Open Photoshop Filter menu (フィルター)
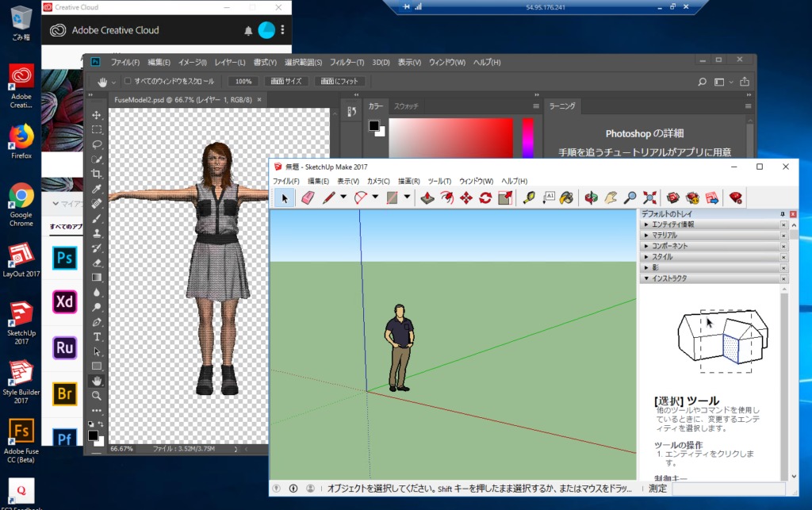Viewport: 812px width, 510px height. coord(347,62)
